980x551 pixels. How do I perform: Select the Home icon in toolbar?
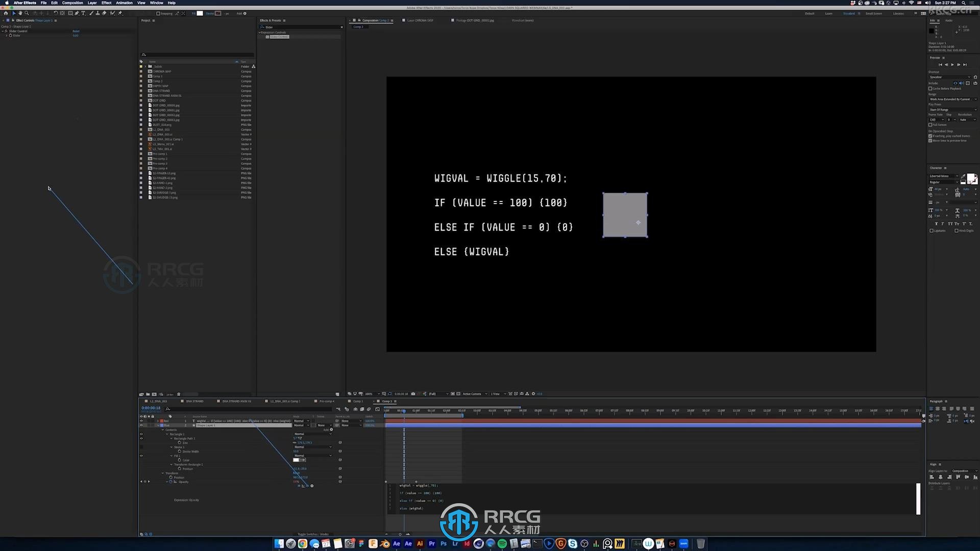click(x=6, y=13)
